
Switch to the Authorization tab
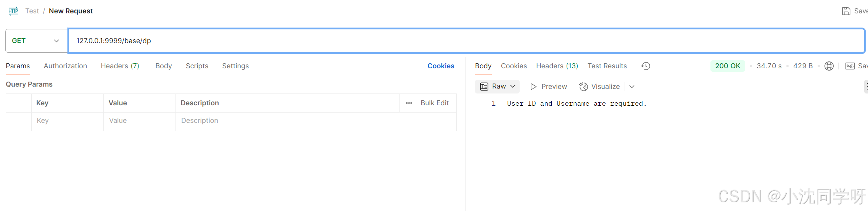point(65,66)
